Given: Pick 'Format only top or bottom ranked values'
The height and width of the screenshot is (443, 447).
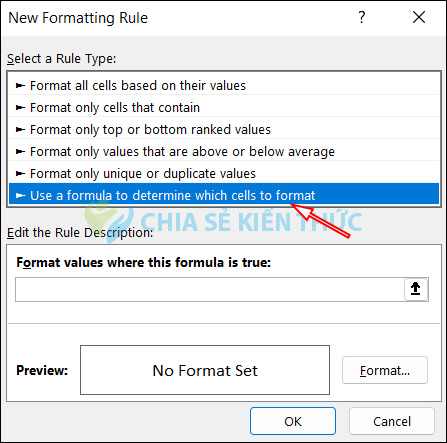Looking at the screenshot, I should pyautogui.click(x=224, y=130).
